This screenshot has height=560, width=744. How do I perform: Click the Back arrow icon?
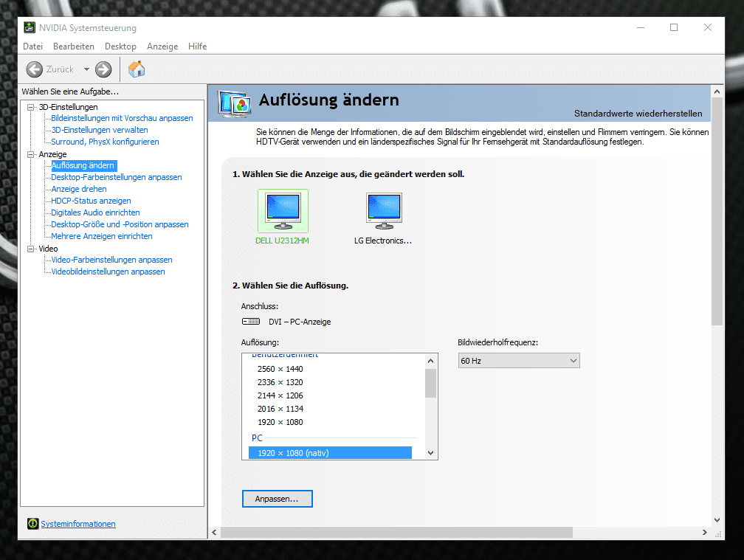coord(34,69)
